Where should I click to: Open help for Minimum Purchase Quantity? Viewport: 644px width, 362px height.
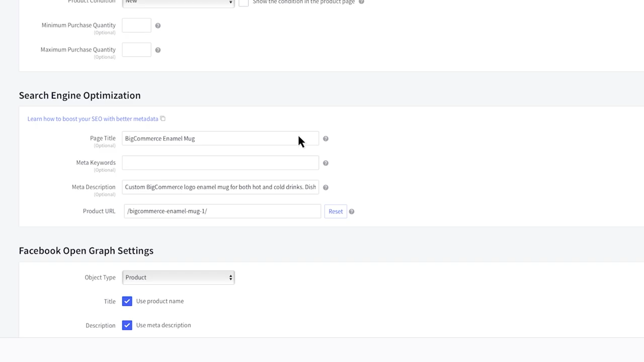click(x=157, y=25)
